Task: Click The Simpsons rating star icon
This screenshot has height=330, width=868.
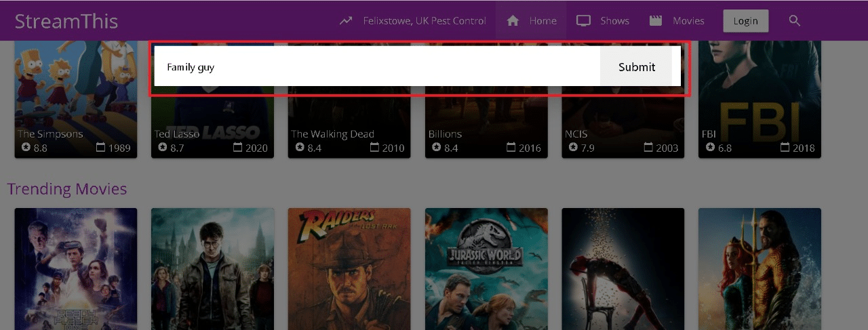Action: click(26, 147)
